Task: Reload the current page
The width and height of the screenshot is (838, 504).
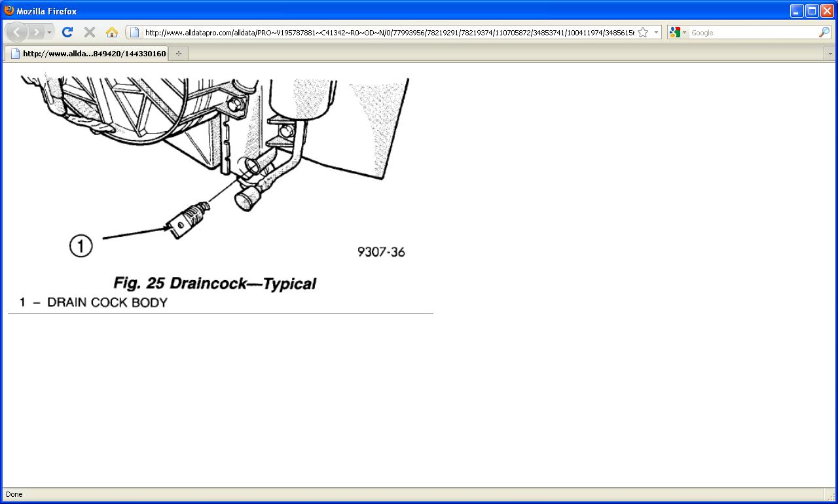Action: (x=67, y=32)
